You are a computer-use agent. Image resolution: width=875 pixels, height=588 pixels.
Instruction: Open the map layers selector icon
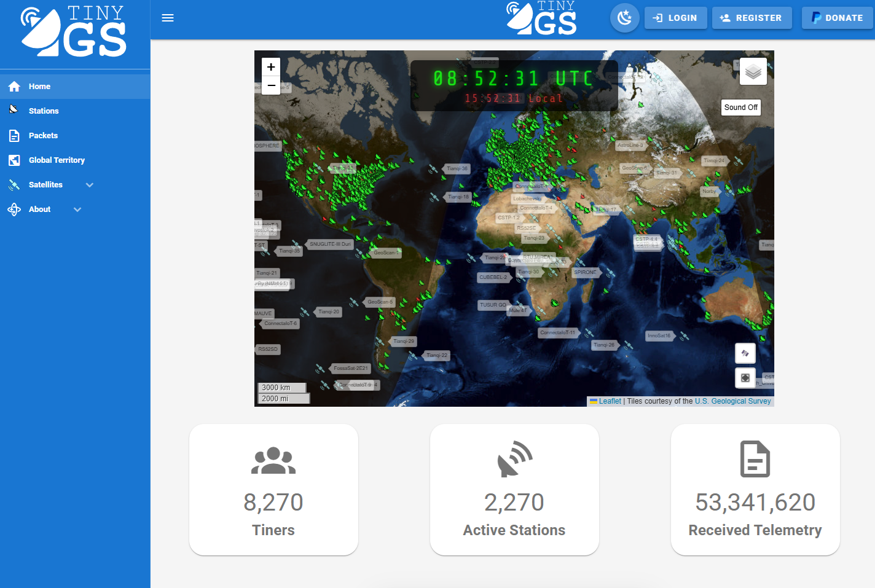[x=753, y=71]
